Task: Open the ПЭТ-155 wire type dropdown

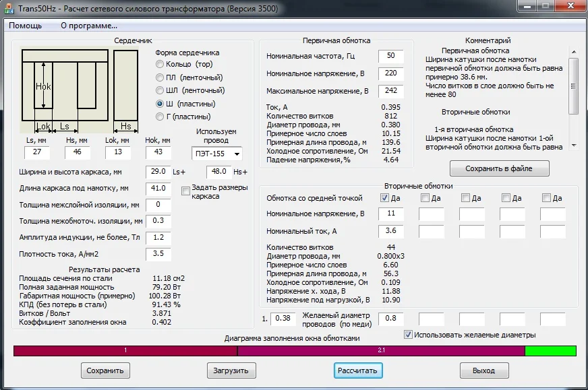Action: (216, 154)
